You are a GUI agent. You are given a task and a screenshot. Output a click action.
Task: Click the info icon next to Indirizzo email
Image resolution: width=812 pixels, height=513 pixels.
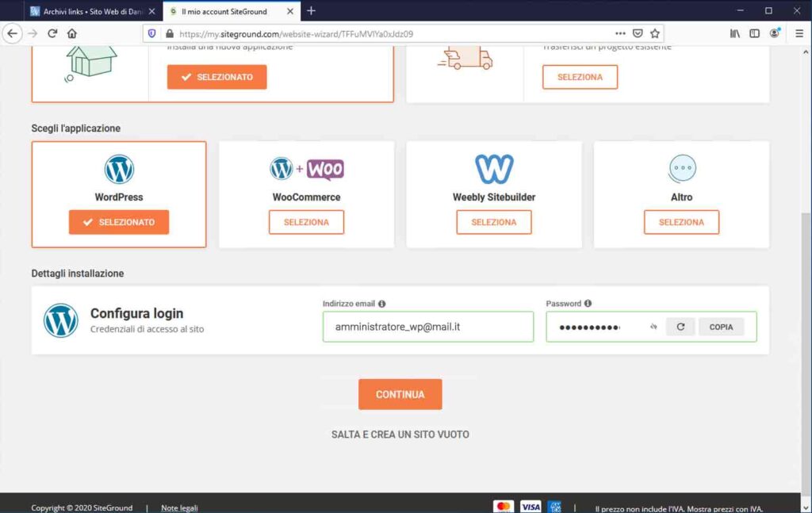click(381, 304)
